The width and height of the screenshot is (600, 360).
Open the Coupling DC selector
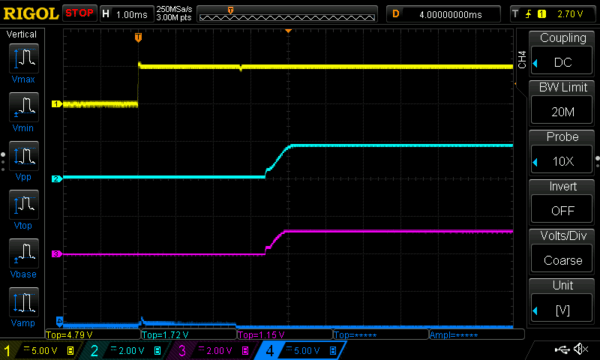562,53
